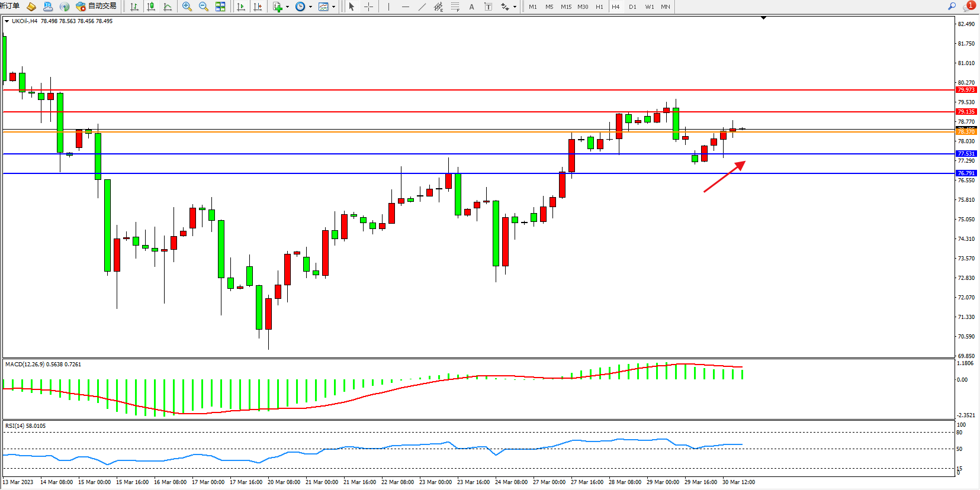
Task: Click the chart shift marker triangle
Action: [x=763, y=18]
